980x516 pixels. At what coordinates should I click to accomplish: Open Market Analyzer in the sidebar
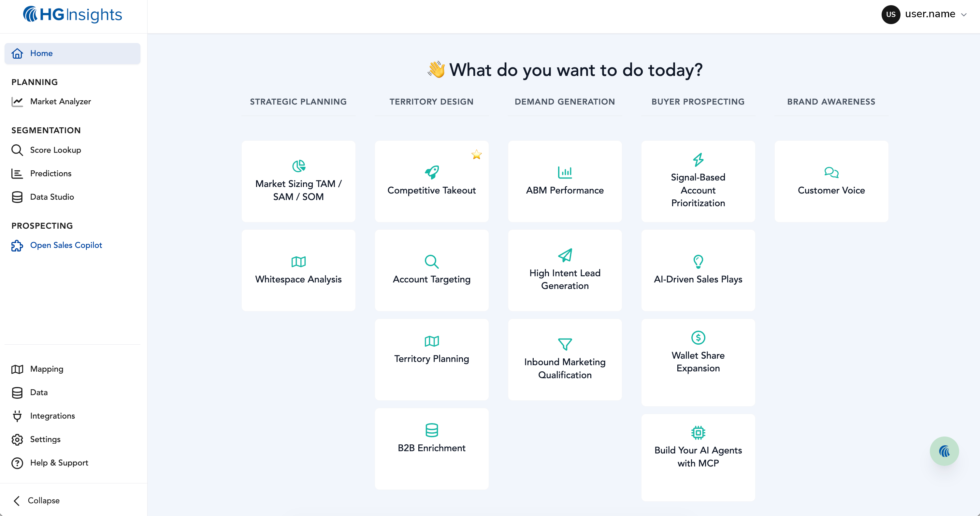60,102
